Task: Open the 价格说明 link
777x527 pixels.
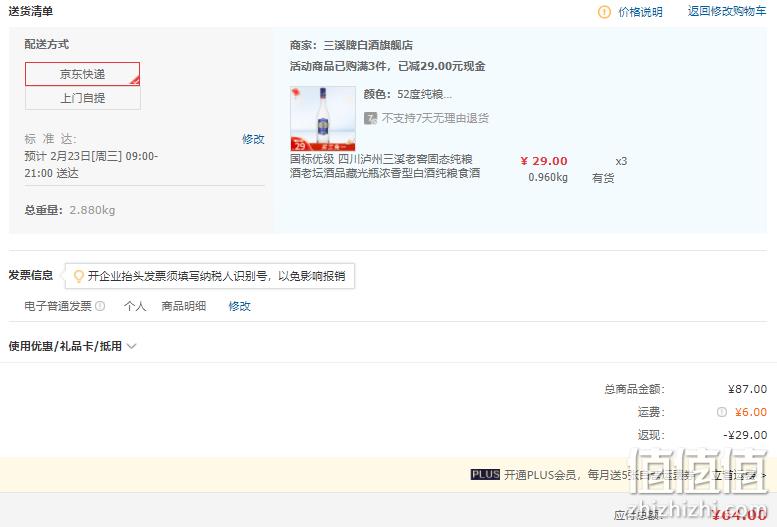Action: coord(640,12)
